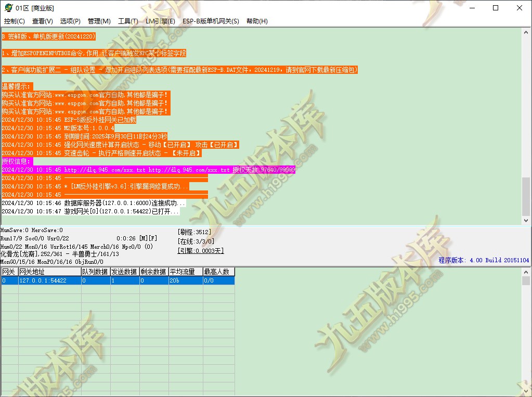Click log line 到期时间:2025年9月30日

(x=84, y=136)
